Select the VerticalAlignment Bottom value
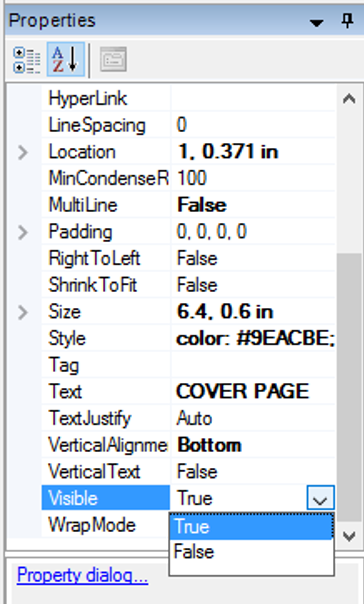The image size is (364, 604). [x=253, y=445]
